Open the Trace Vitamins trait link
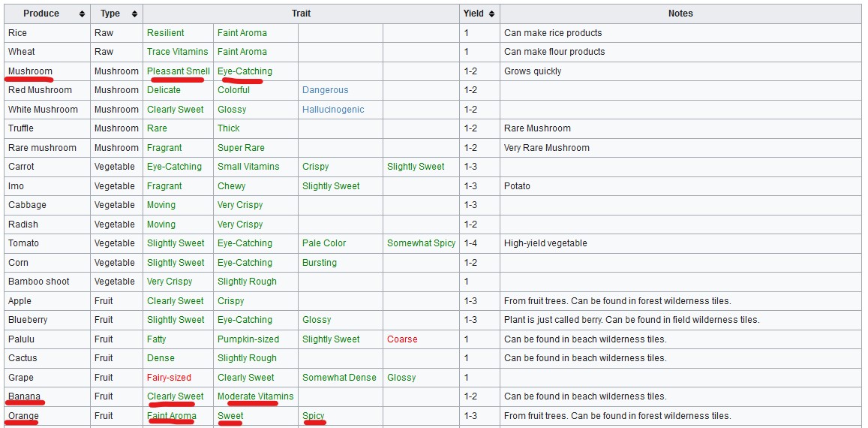 (x=177, y=52)
